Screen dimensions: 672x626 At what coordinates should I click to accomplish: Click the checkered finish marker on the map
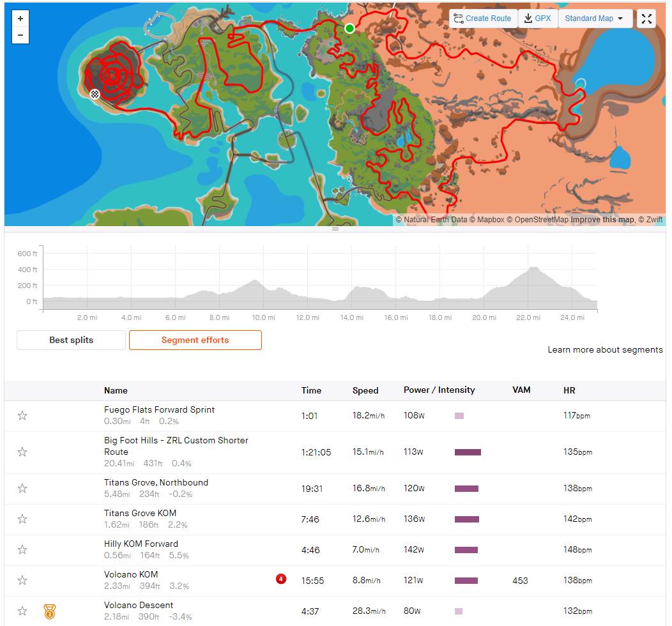95,94
